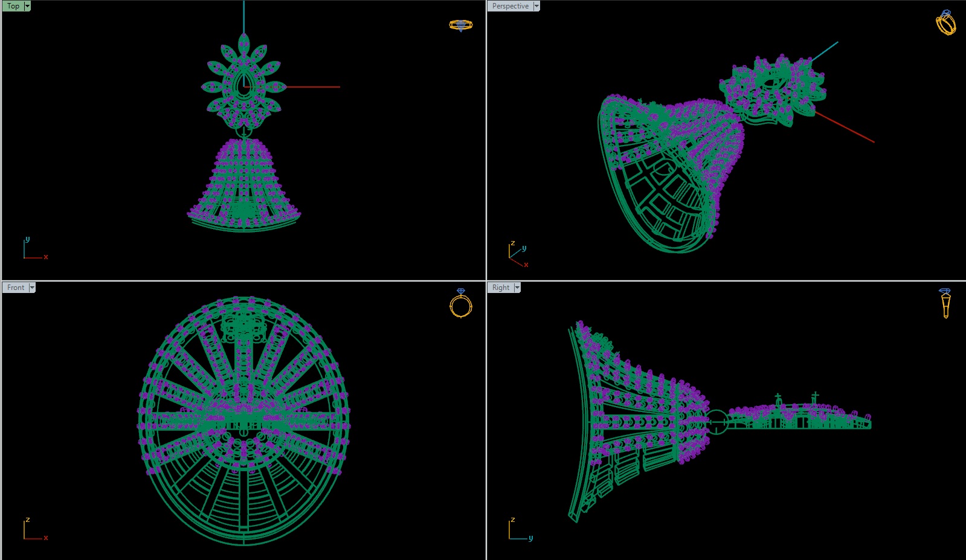
Task: Click the red X-axis line in Top viewport
Action: tap(313, 87)
